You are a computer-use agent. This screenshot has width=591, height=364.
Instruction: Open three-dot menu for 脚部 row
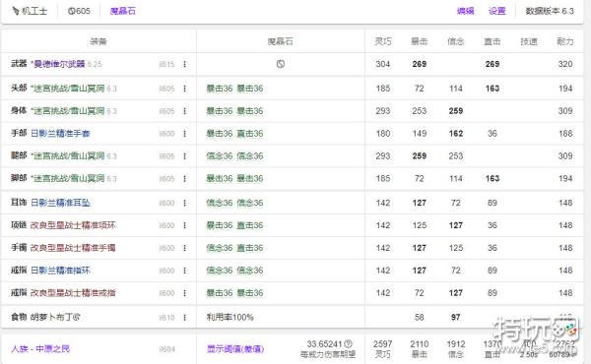coord(185,178)
